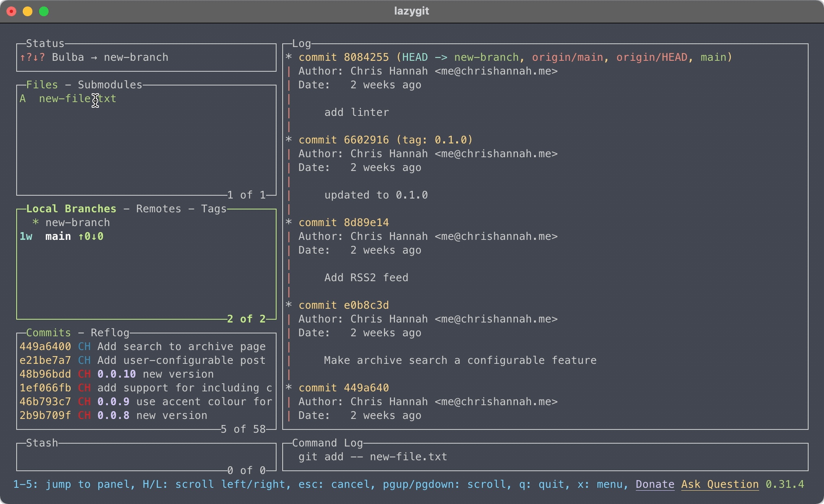
Task: Click the asterisk marker beside new-branch
Action: [36, 222]
